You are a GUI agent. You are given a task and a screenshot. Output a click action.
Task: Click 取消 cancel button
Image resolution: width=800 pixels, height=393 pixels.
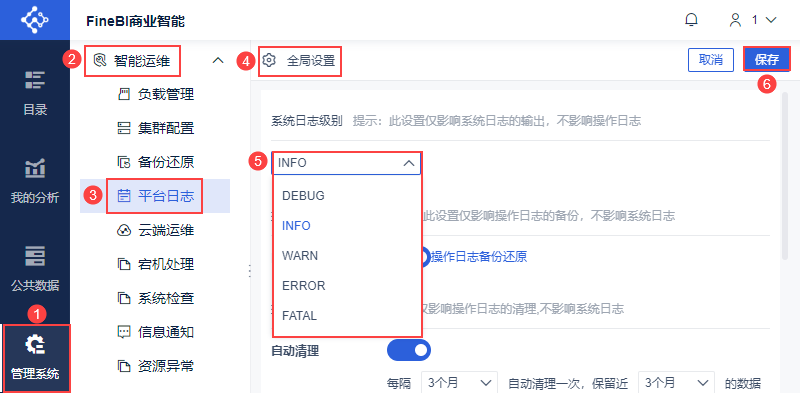point(711,60)
